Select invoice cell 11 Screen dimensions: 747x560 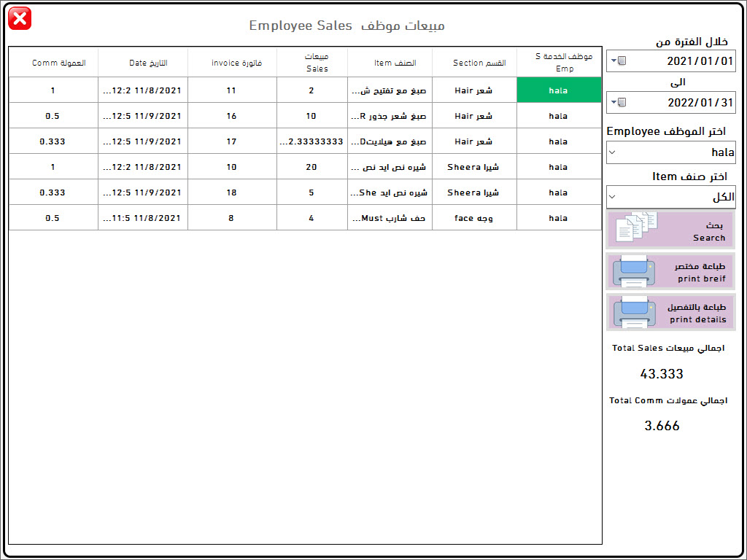point(233,90)
